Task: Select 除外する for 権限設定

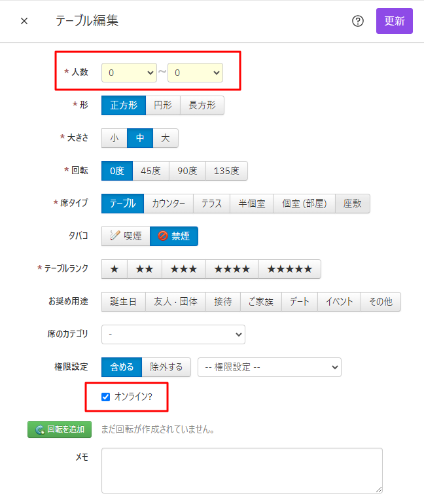Action: 166,367
